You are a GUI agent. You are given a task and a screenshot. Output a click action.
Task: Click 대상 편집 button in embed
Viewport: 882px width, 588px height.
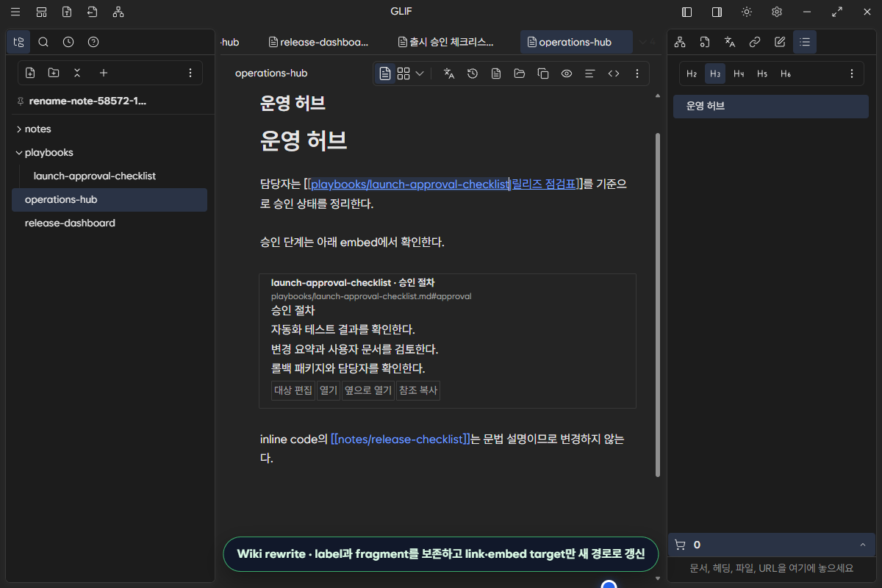(293, 390)
